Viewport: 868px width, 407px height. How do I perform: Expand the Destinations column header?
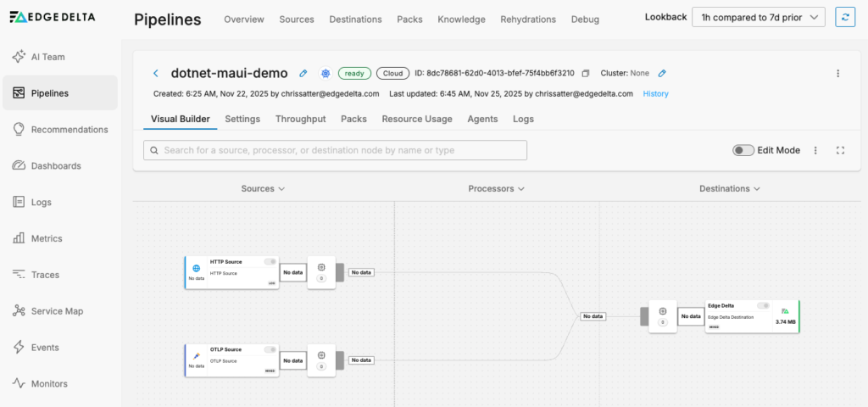pos(729,188)
